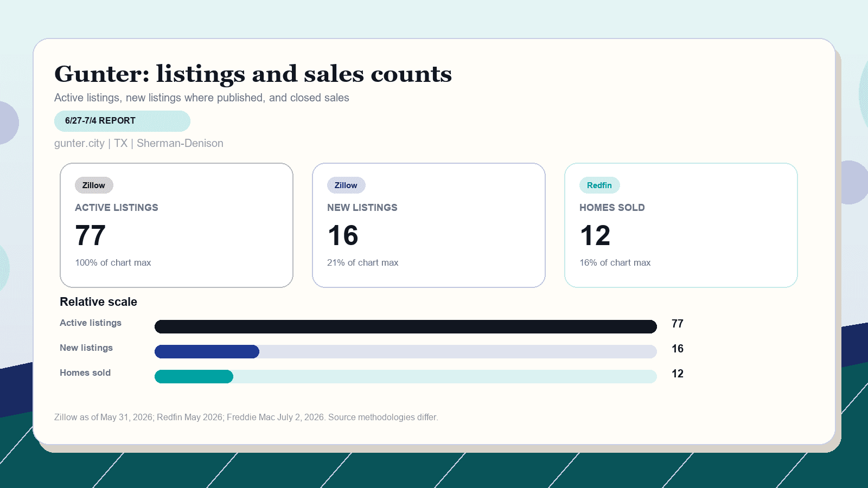Click the Redfin tag in the Homes Sold card
The image size is (868, 488).
[599, 185]
